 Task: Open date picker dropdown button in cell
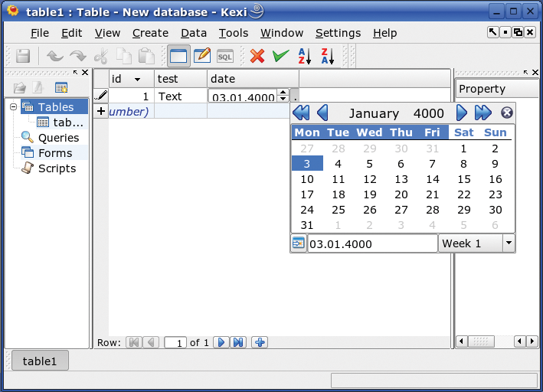click(x=295, y=96)
